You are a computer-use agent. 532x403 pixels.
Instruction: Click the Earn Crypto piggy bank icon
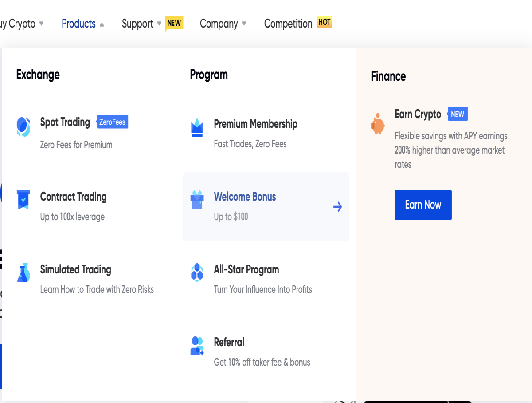(x=378, y=123)
